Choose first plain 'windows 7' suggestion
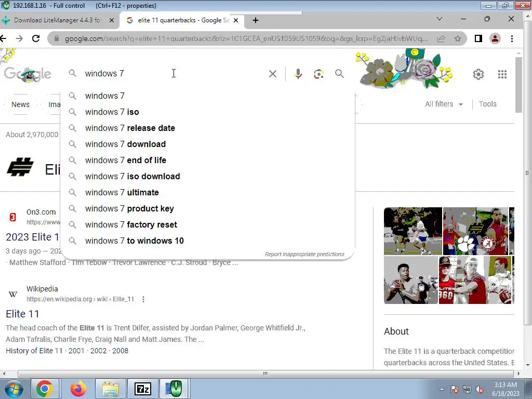The width and height of the screenshot is (532, 399). click(x=208, y=96)
